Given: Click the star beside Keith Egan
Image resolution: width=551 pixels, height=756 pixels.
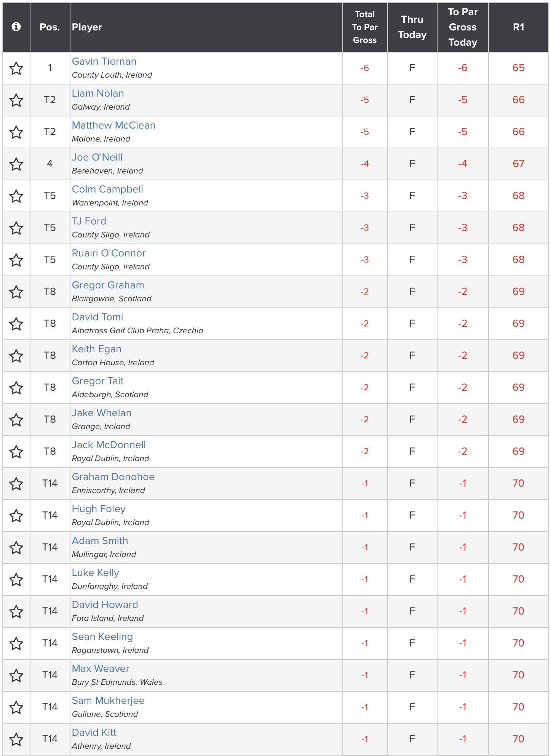Looking at the screenshot, I should point(16,356).
